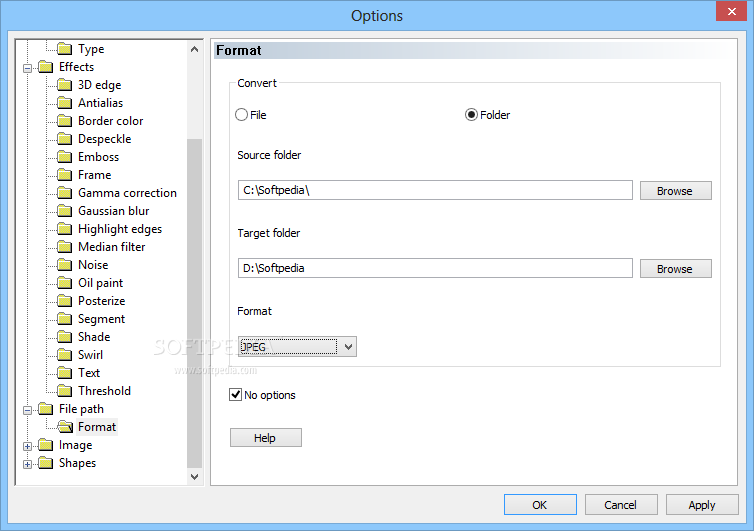Select the Oil paint folder icon
The width and height of the screenshot is (754, 531).
[x=64, y=283]
